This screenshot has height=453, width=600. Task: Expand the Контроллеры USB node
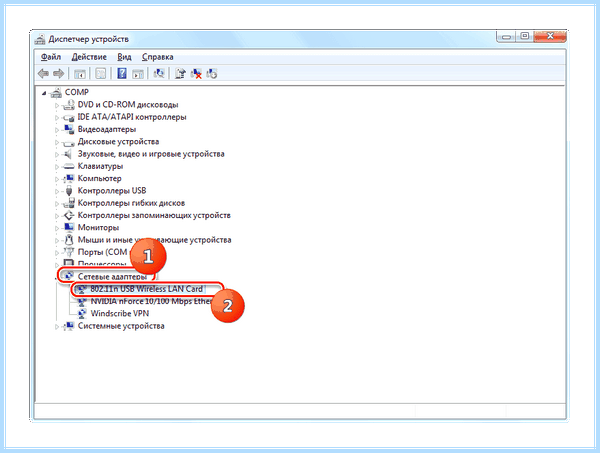tap(57, 191)
